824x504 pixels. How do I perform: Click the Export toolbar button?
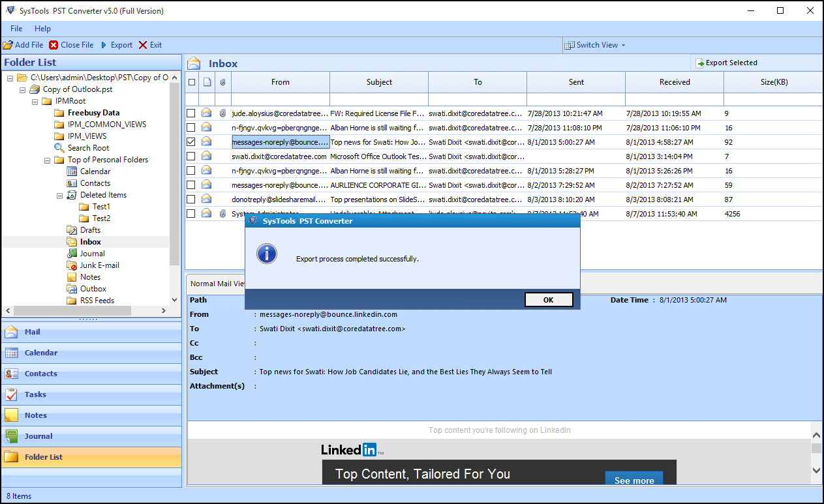click(116, 45)
